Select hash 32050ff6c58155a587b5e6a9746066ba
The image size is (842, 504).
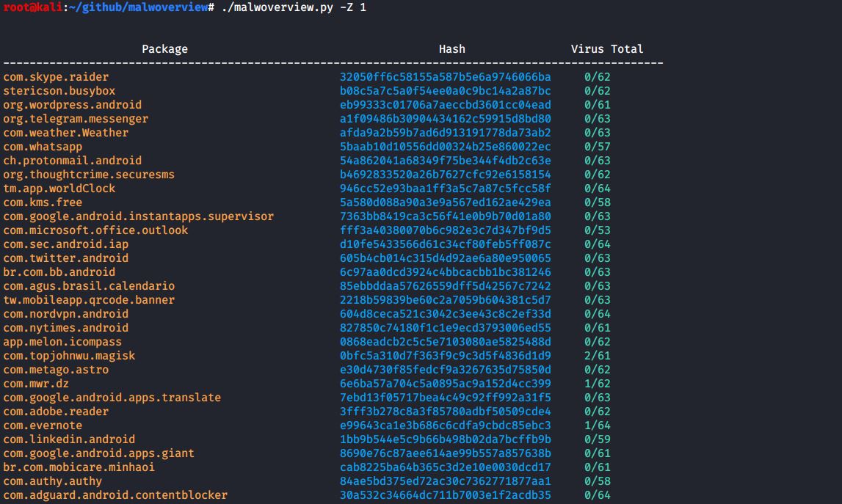[445, 77]
